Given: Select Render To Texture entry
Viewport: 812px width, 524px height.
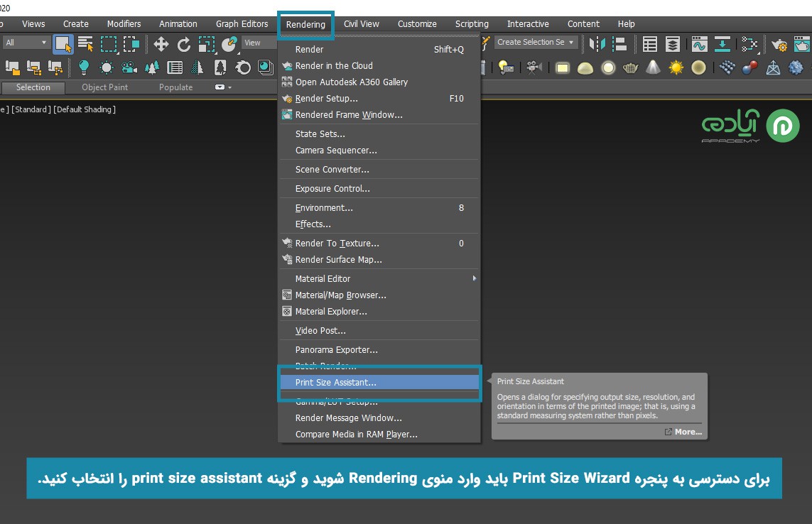Looking at the screenshot, I should [379, 244].
